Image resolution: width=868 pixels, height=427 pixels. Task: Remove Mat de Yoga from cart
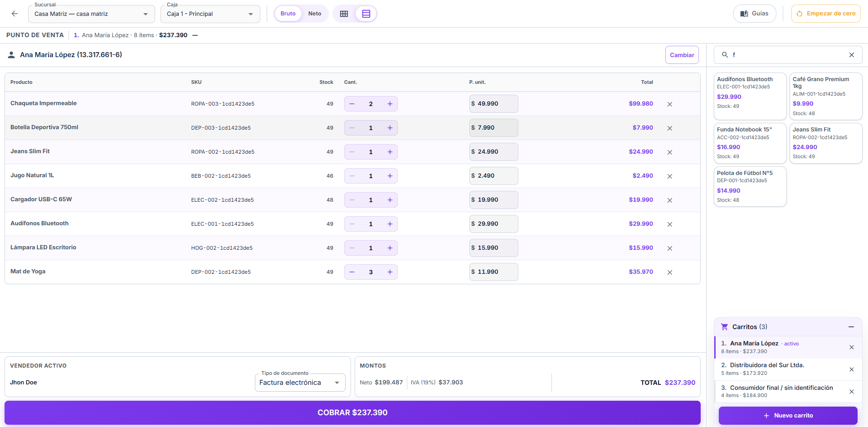[x=670, y=272]
